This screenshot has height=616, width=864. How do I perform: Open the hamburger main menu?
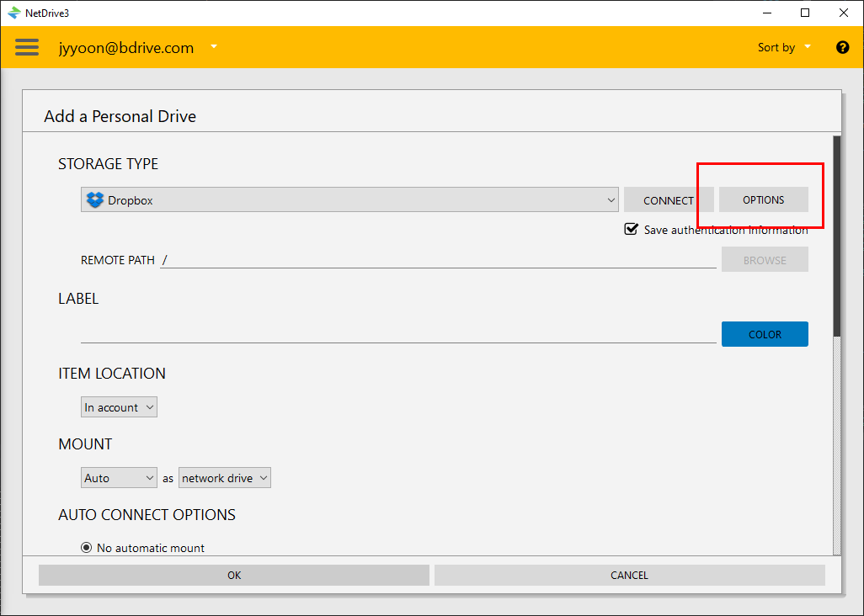pos(27,47)
